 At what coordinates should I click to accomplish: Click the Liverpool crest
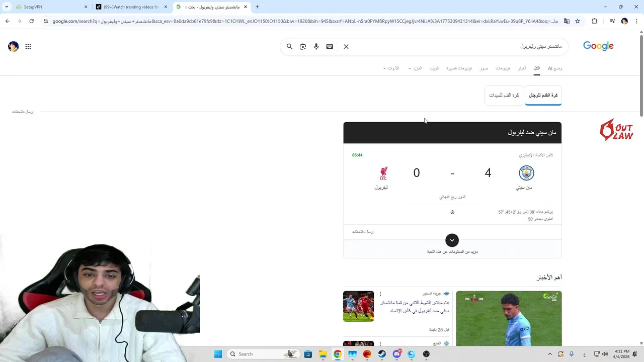pyautogui.click(x=383, y=173)
